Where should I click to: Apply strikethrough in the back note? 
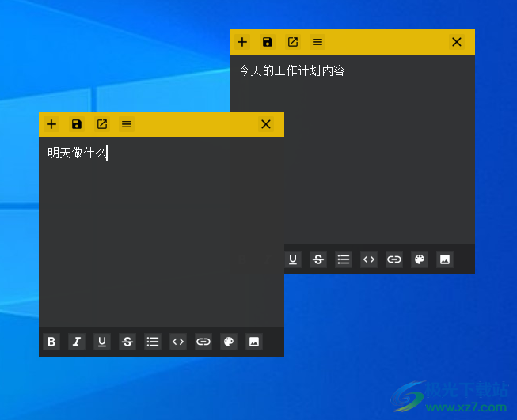pos(318,259)
